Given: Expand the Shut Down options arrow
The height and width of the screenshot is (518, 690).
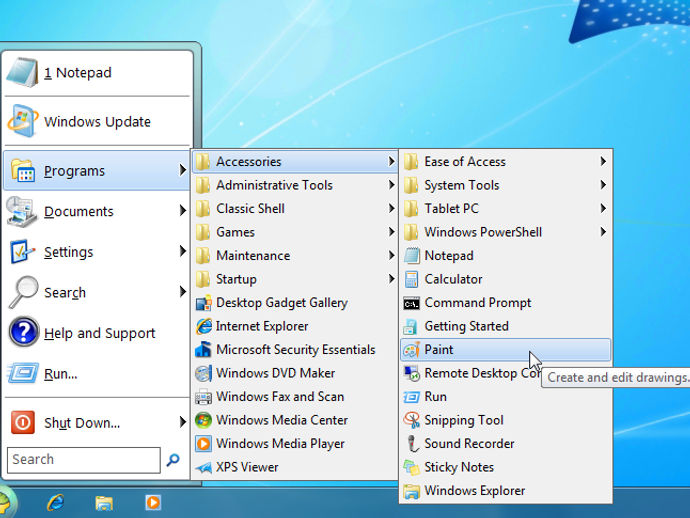Looking at the screenshot, I should [183, 422].
